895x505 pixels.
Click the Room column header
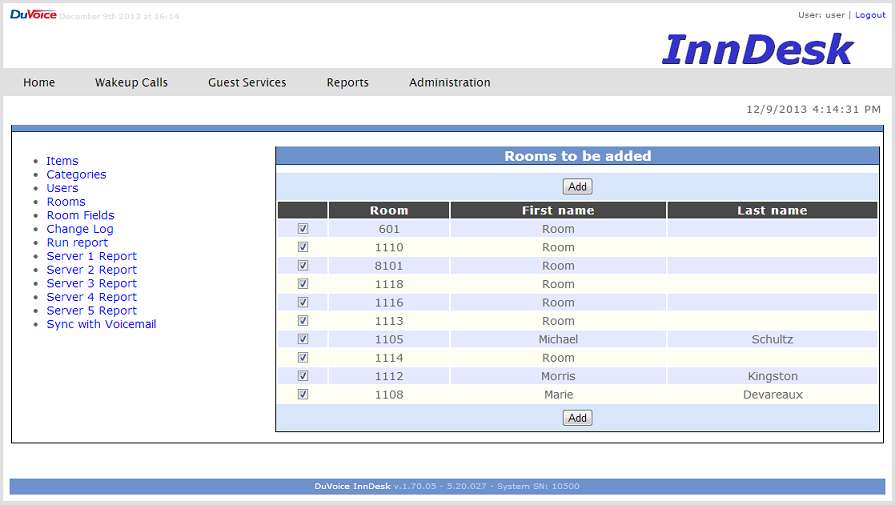tap(389, 210)
